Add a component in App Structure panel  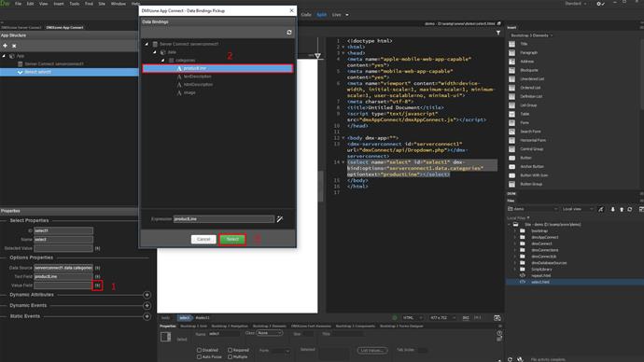(x=5, y=46)
